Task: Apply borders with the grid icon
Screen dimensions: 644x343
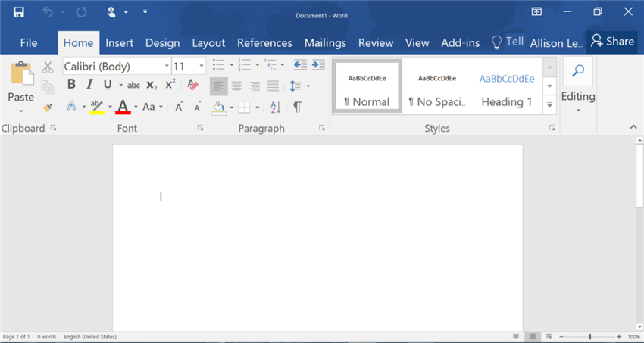Action: pos(245,107)
